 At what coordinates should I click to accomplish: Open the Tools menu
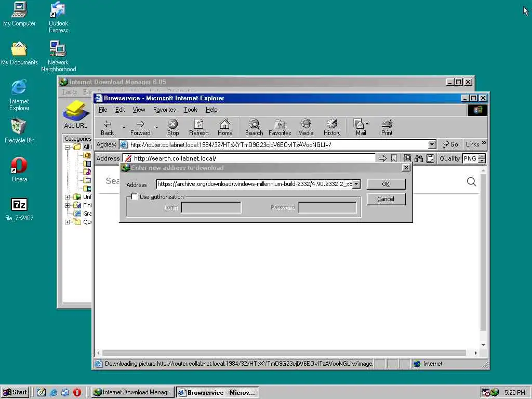191,110
